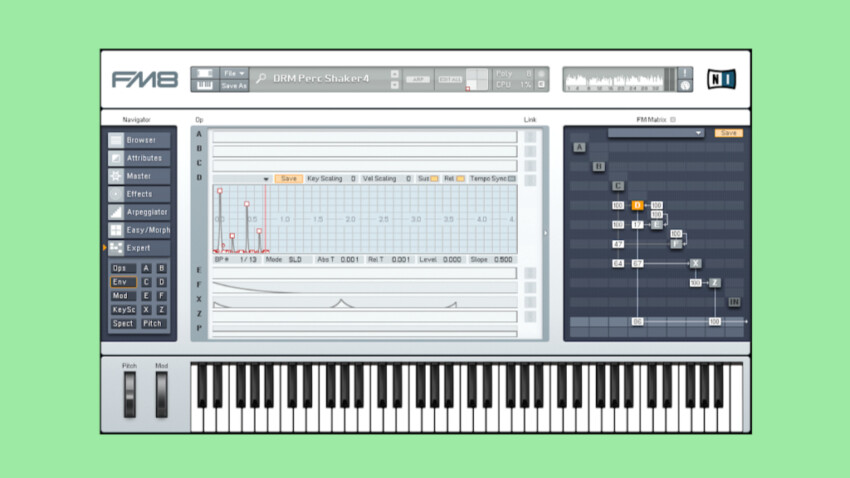Select next preset with down arrow
This screenshot has height=478, width=850.
click(395, 85)
